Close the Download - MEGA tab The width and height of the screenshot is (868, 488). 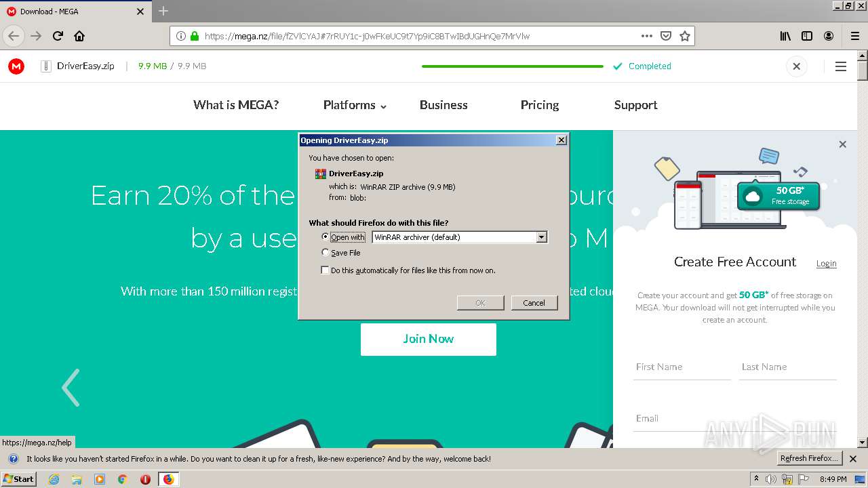coord(140,12)
